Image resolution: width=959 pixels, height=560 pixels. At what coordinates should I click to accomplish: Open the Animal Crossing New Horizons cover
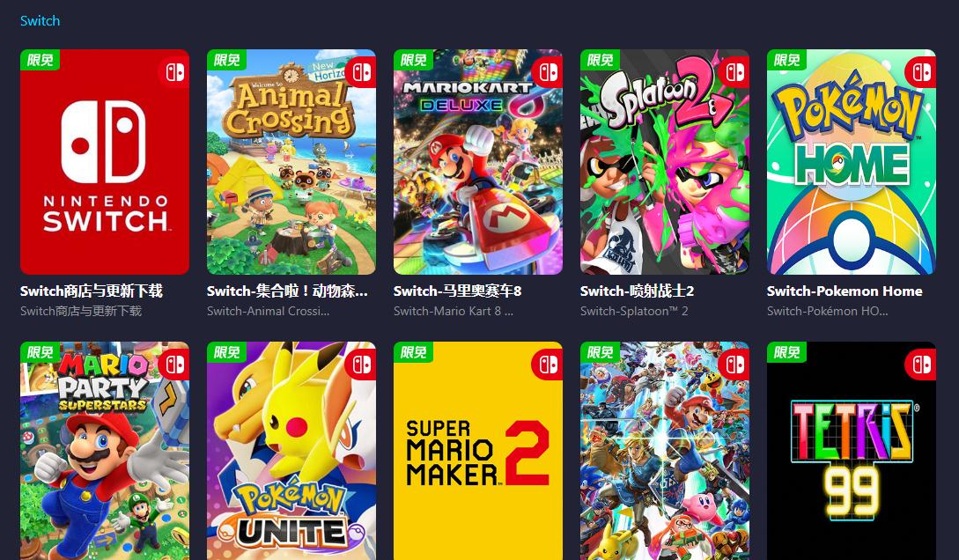[x=291, y=162]
